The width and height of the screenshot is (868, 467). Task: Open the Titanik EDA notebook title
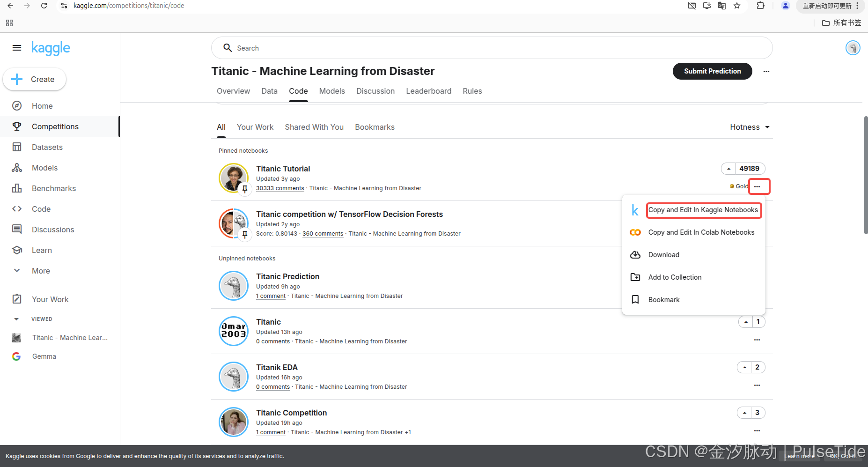point(277,367)
